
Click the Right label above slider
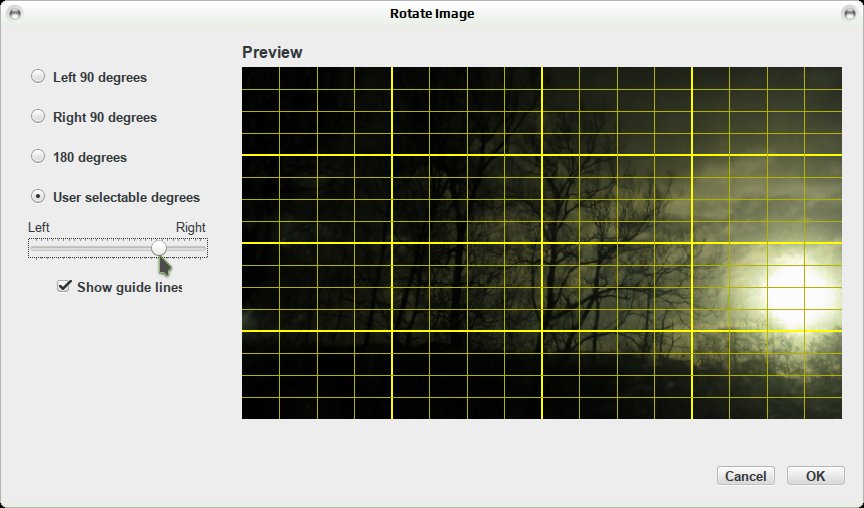(x=191, y=227)
